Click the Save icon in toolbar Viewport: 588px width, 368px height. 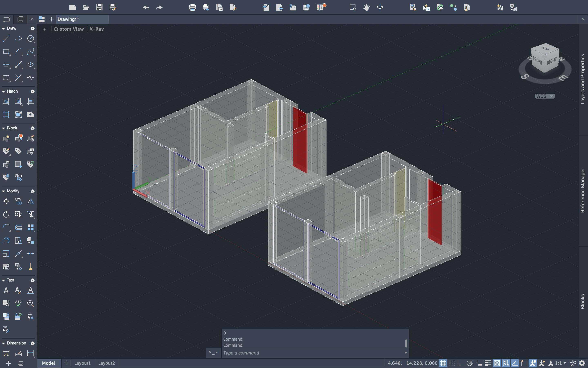(99, 7)
